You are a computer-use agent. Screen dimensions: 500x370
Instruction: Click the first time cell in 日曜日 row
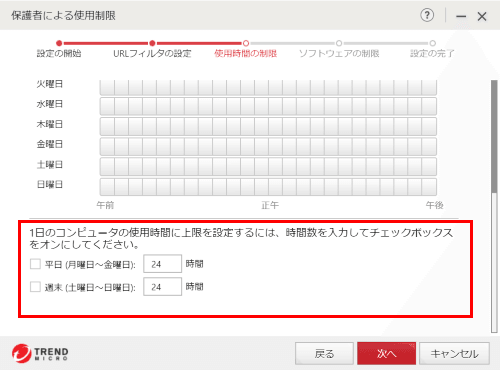[107, 187]
